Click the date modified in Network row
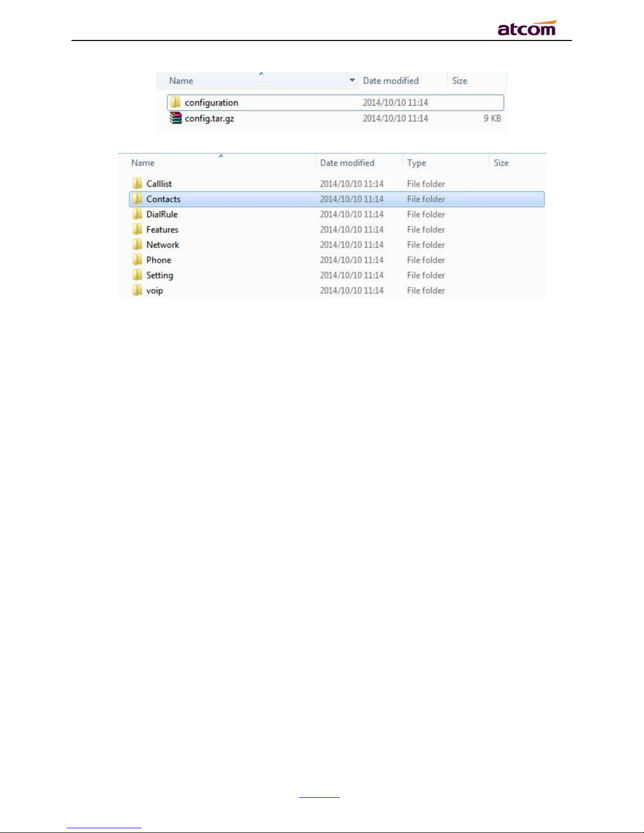 (352, 244)
